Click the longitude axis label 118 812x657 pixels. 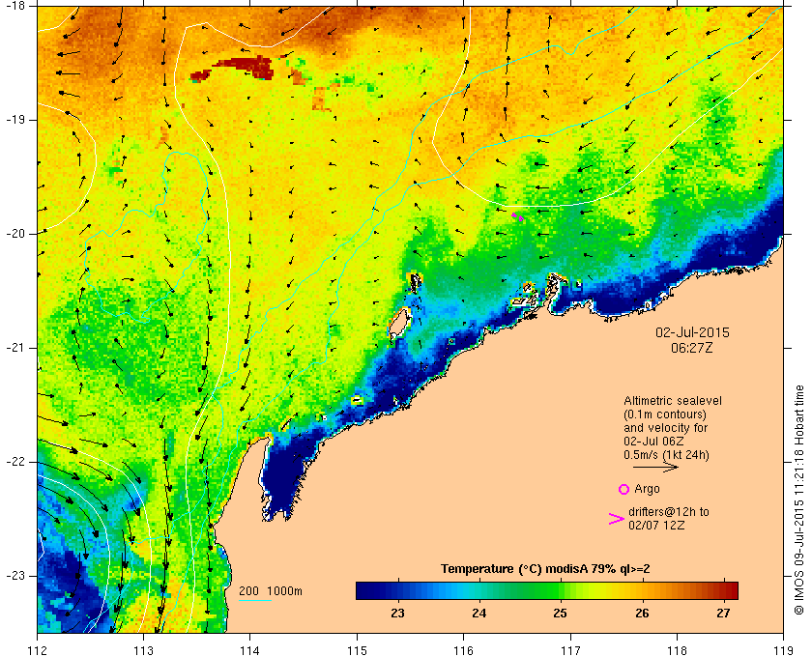pyautogui.click(x=678, y=650)
